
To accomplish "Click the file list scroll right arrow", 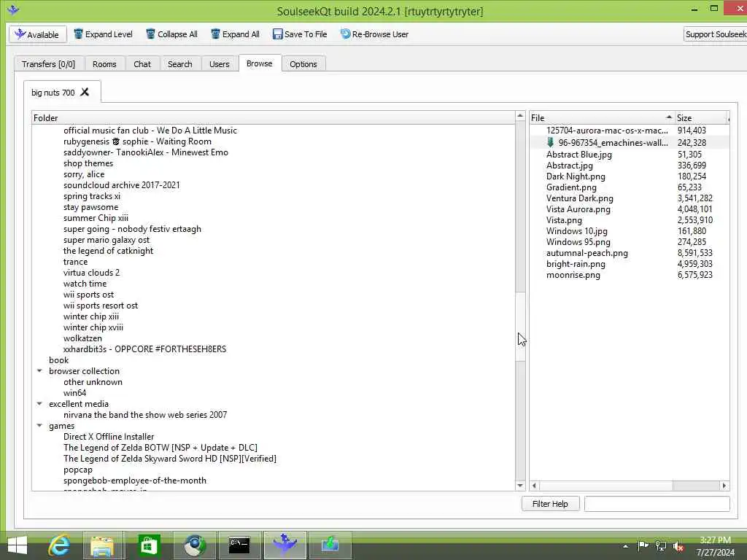I will 724,486.
